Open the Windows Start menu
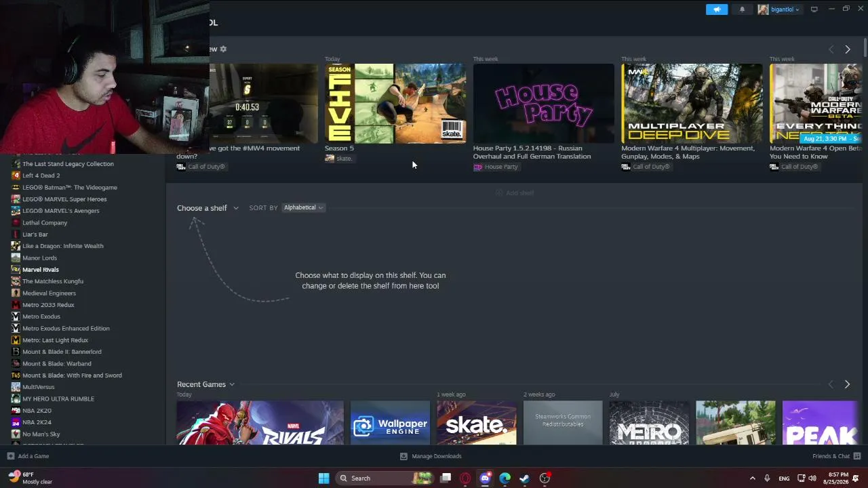The width and height of the screenshot is (868, 488). (323, 479)
